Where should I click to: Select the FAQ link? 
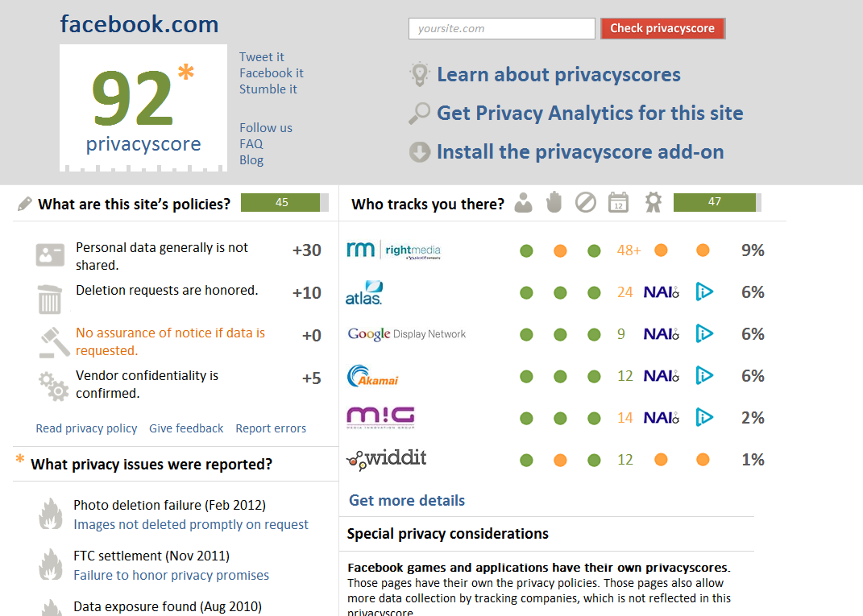(251, 144)
